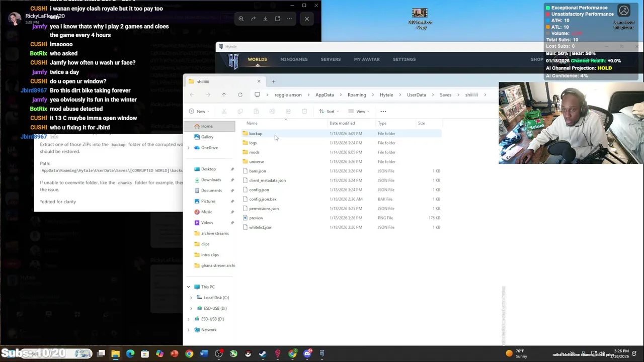Refresh the Explorer folder view
Viewport: 644px width, 362px height.
pyautogui.click(x=240, y=95)
